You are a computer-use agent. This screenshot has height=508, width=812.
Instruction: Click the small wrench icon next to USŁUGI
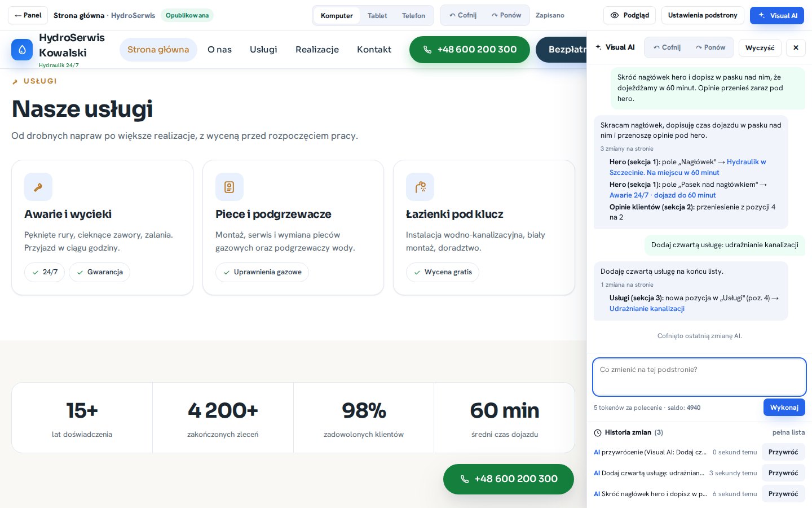pos(15,81)
